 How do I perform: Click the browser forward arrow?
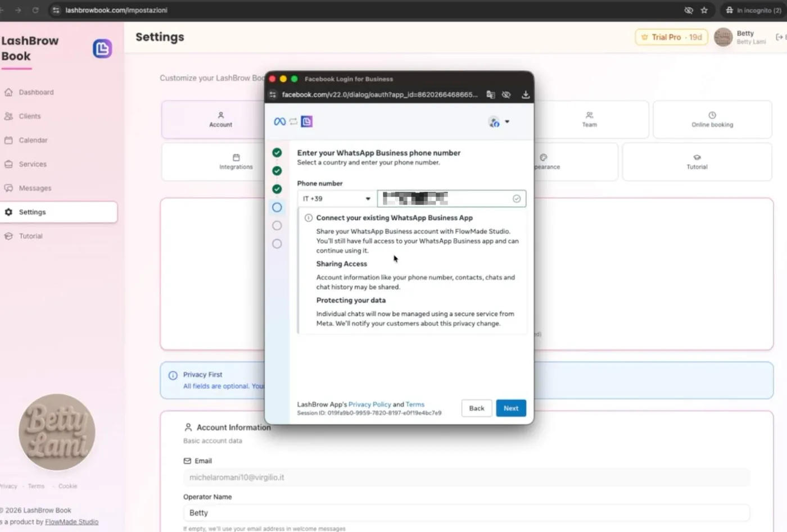click(x=18, y=10)
